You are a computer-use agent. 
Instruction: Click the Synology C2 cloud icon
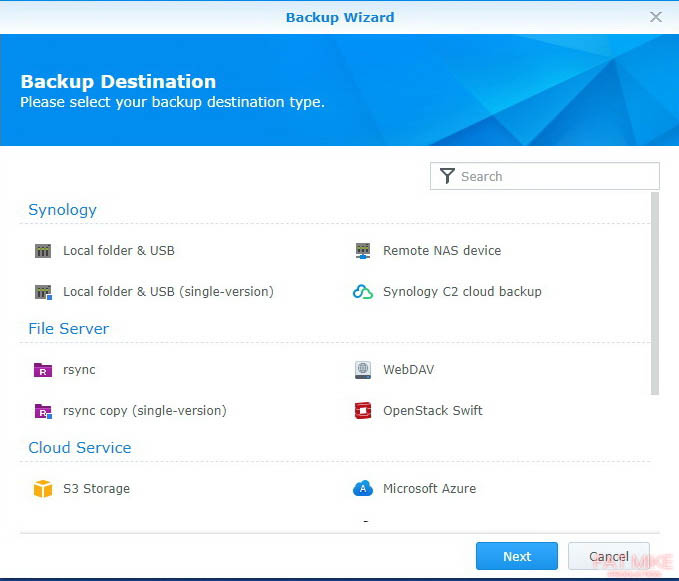coord(363,292)
